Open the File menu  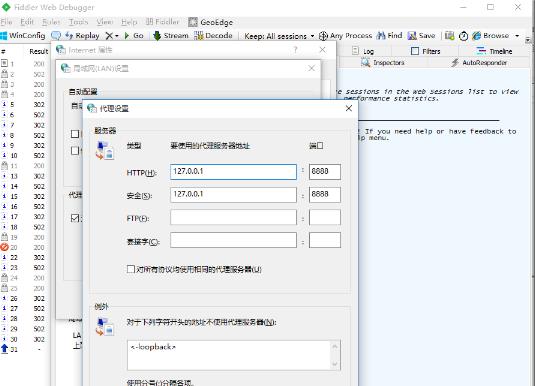[6, 22]
